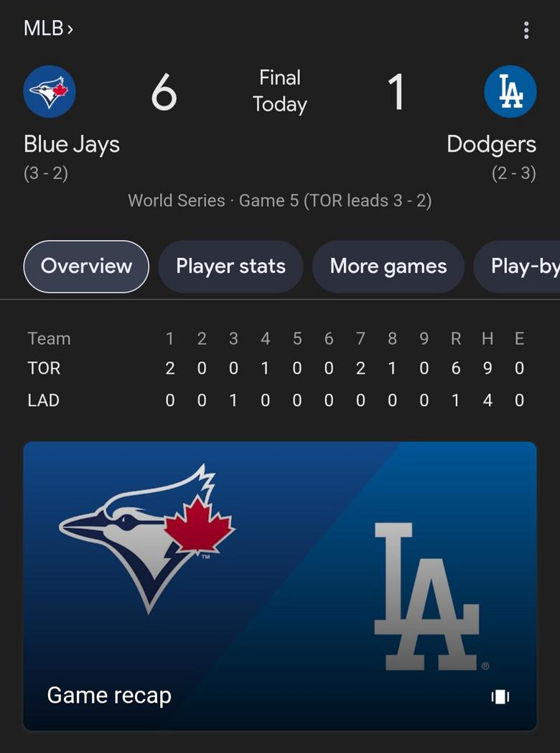Tap the Game recap title text
This screenshot has width=560, height=753.
pyautogui.click(x=109, y=696)
